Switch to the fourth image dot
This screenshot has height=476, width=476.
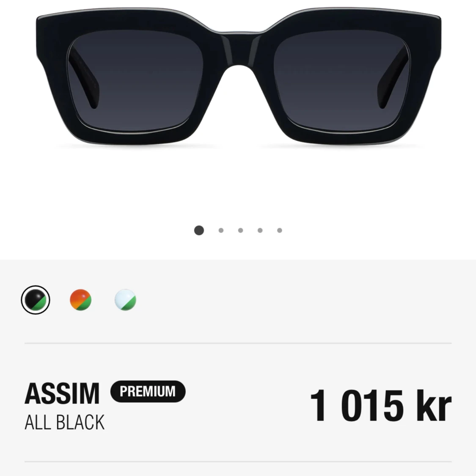click(x=260, y=231)
